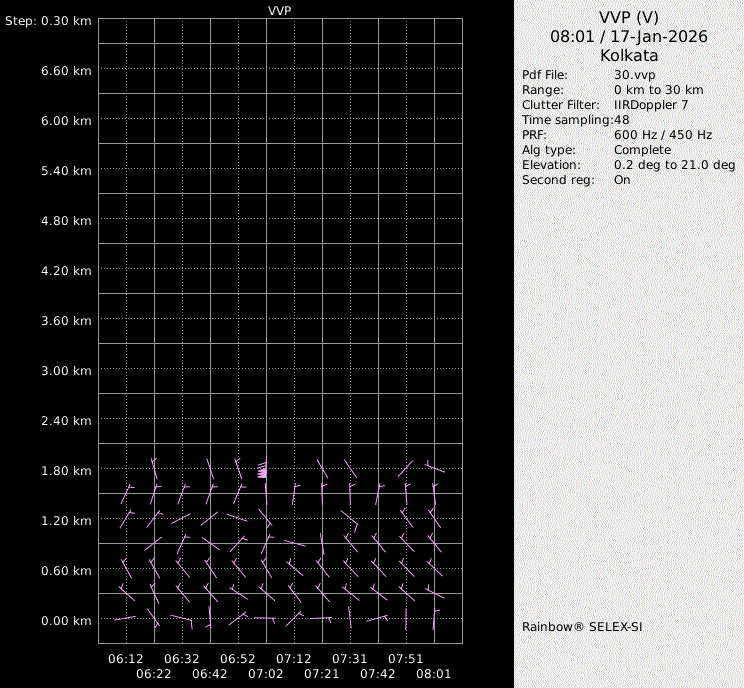Click the VVP (V) panel heading
The image size is (744, 688).
click(628, 17)
